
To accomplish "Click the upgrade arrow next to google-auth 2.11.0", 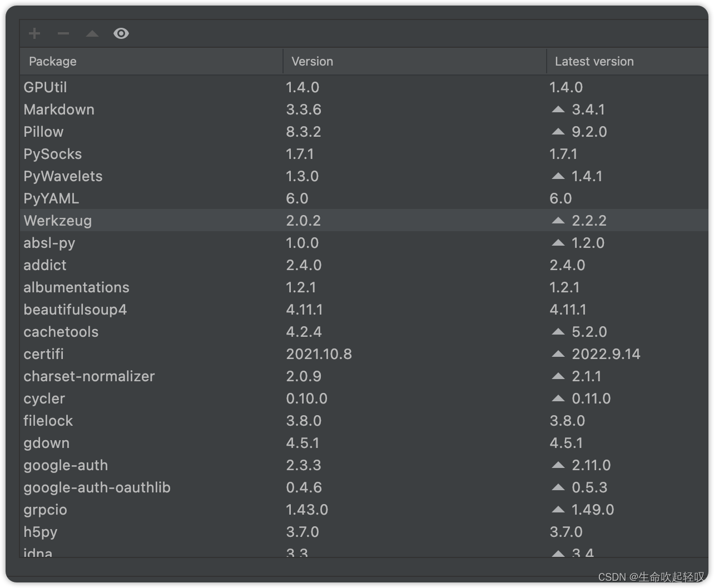I will coord(558,465).
